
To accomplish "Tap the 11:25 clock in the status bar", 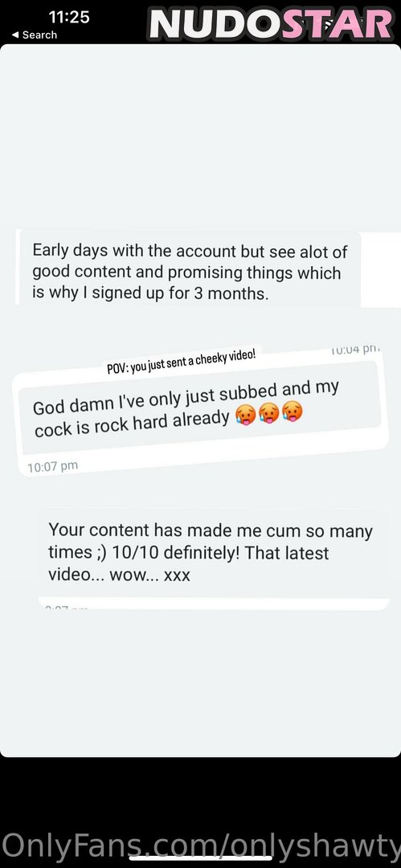I will pos(69,17).
